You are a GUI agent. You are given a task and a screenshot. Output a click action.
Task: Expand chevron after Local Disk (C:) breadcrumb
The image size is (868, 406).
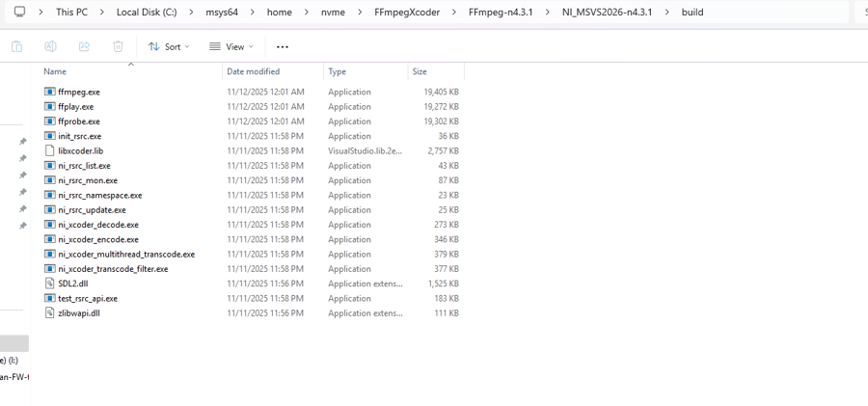(x=191, y=12)
